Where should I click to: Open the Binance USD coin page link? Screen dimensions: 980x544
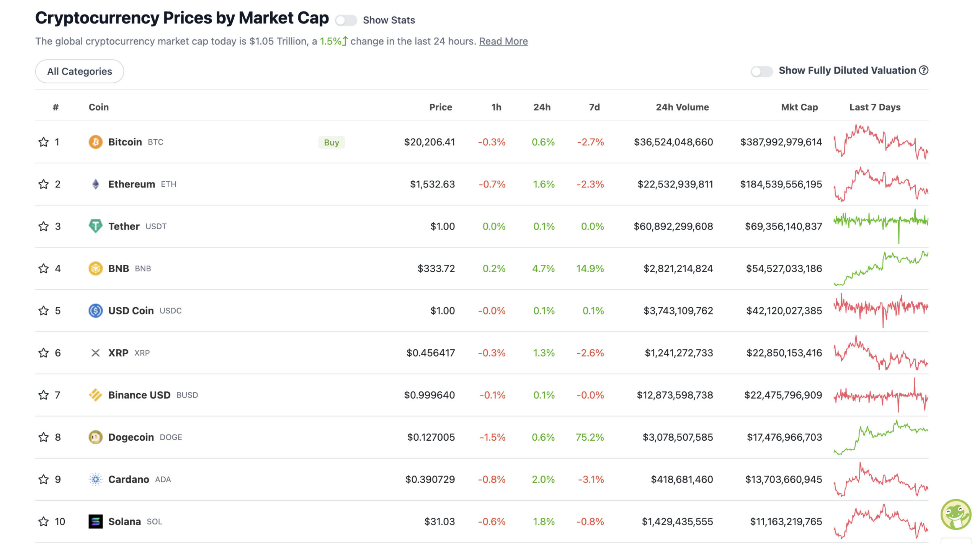click(139, 395)
